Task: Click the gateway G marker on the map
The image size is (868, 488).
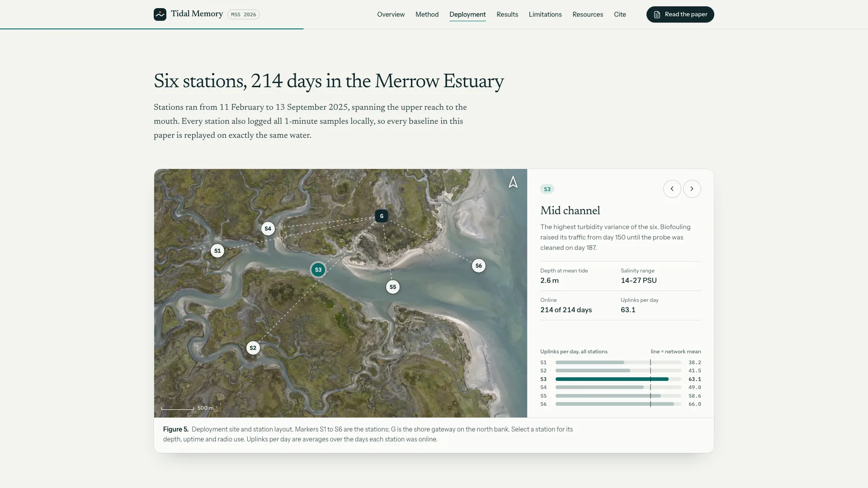Action: [382, 216]
